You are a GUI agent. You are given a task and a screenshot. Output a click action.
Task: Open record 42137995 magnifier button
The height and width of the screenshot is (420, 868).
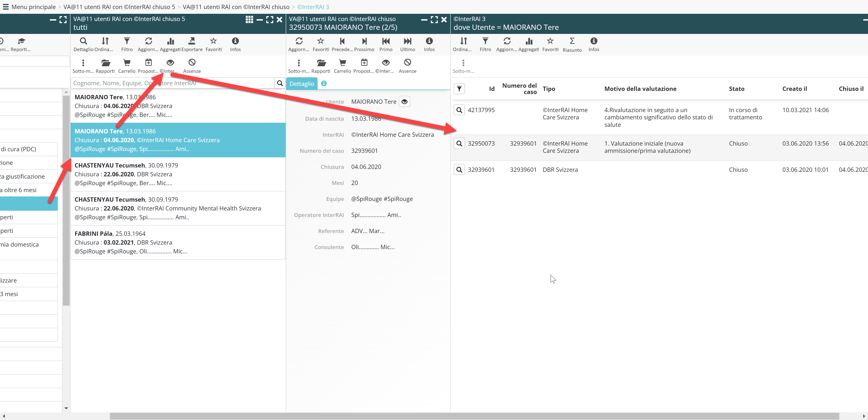(x=459, y=110)
